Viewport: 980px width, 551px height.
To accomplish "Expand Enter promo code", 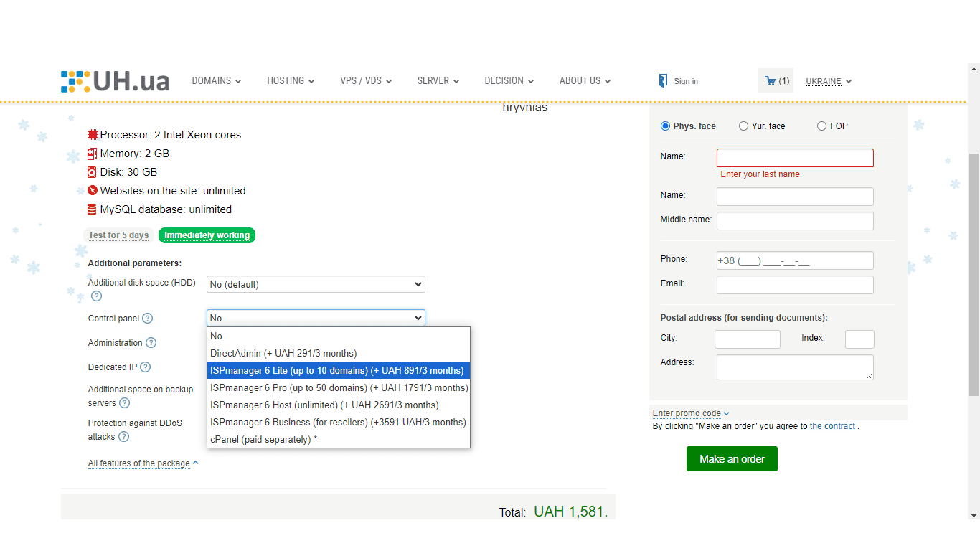I will tap(691, 413).
